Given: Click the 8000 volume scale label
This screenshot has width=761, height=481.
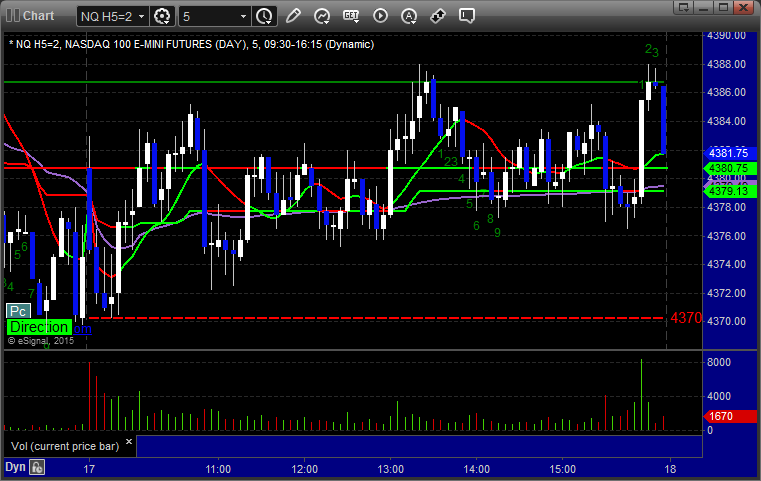Looking at the screenshot, I should point(719,362).
